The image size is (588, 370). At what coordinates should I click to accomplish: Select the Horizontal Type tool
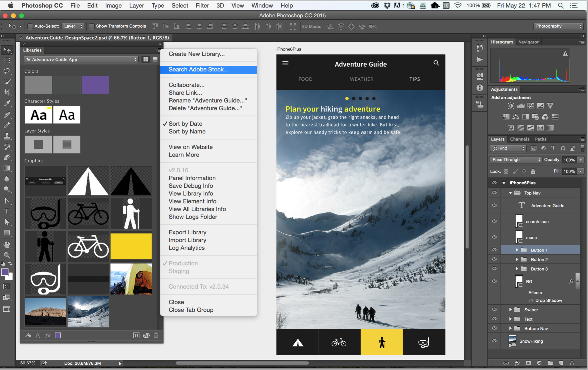click(7, 212)
